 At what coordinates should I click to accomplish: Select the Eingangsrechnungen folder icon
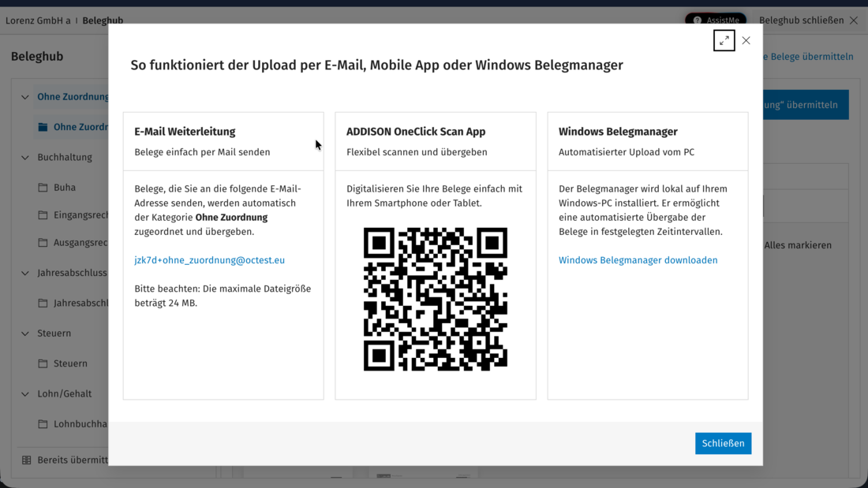coord(43,214)
